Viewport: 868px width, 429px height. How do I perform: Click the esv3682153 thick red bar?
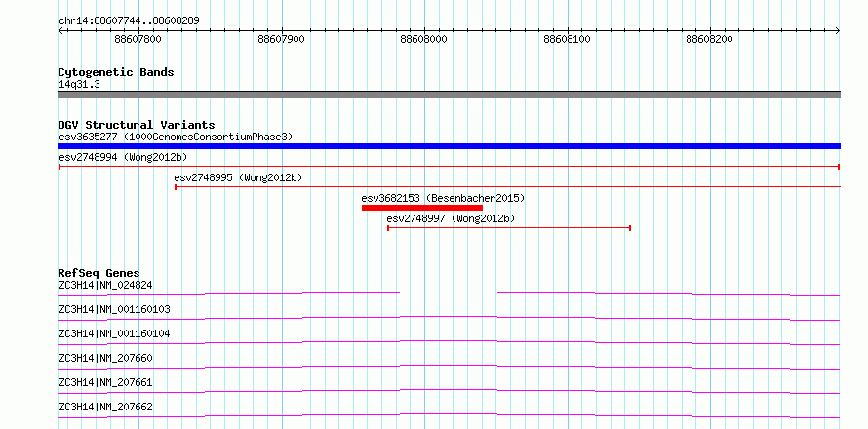(422, 208)
